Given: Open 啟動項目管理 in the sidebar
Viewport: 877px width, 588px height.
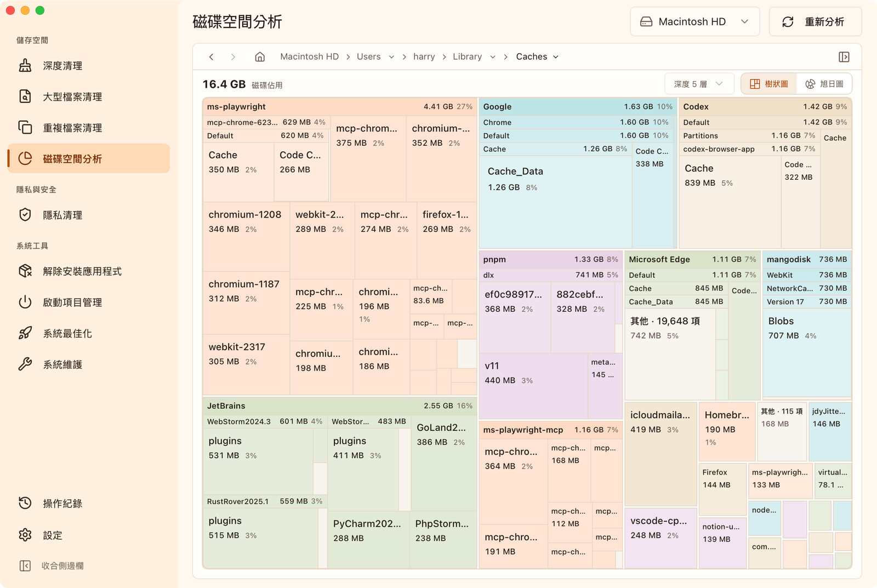Looking at the screenshot, I should click(89, 302).
